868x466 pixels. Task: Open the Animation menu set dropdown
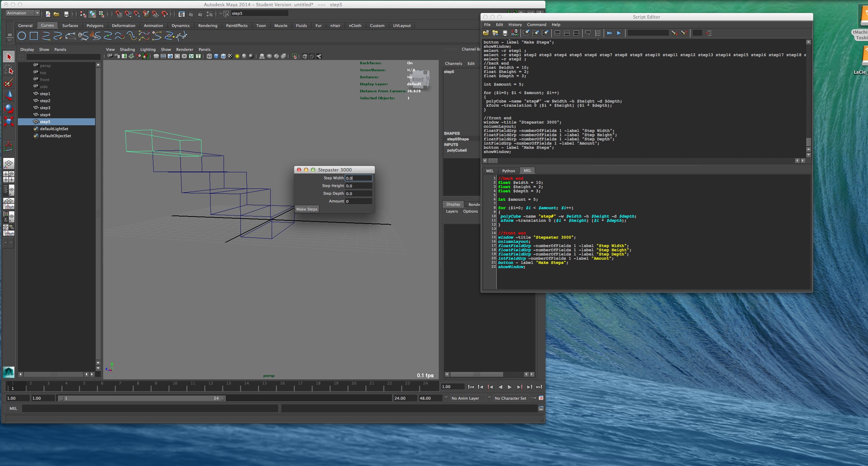pyautogui.click(x=22, y=13)
